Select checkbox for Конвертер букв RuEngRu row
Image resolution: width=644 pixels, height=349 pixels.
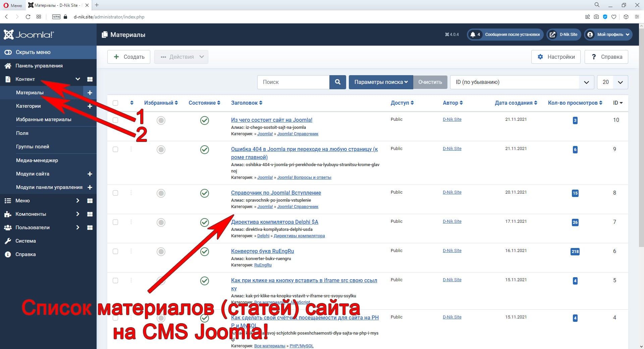[115, 251]
